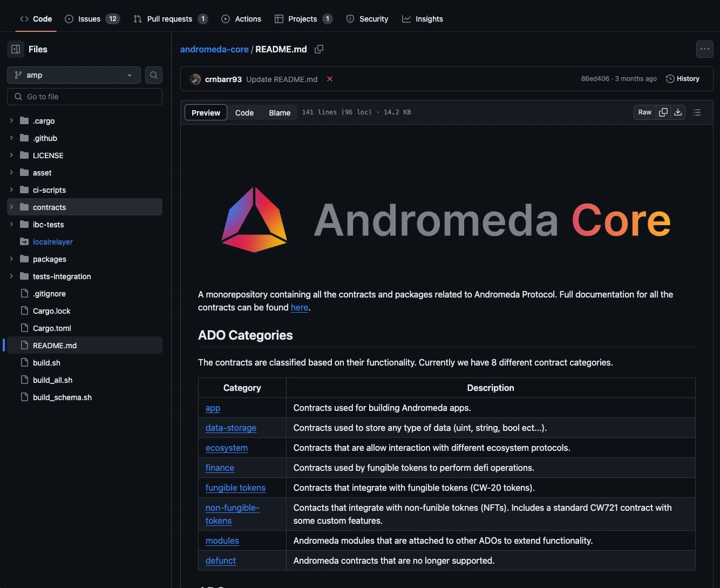Click the Raw button
The image size is (720, 588).
point(644,112)
